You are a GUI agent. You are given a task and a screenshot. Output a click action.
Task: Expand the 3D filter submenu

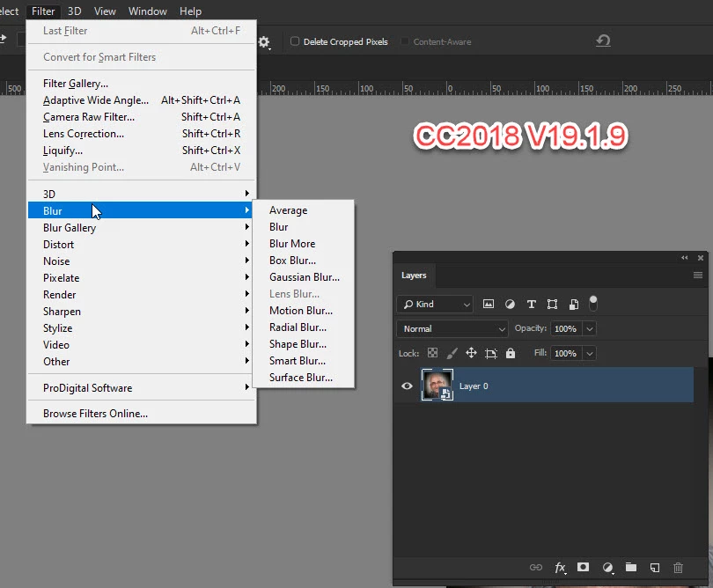[x=140, y=194]
